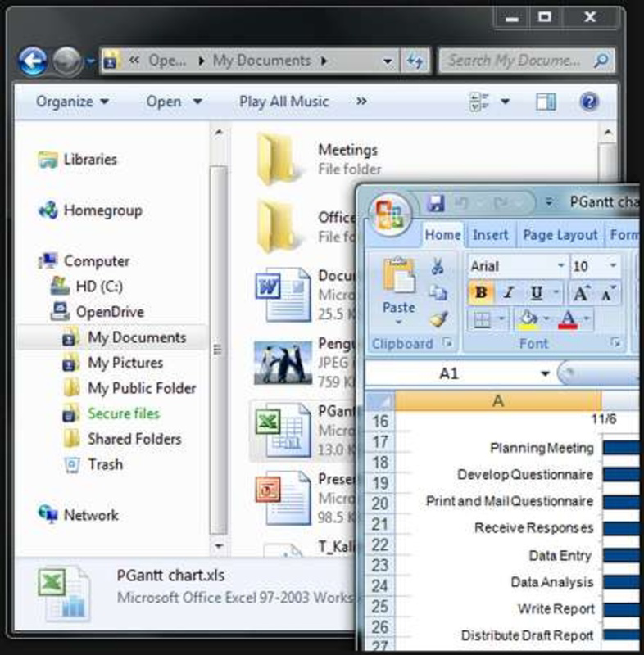Click the Cut scissors icon
The image size is (644, 655).
coord(438,266)
